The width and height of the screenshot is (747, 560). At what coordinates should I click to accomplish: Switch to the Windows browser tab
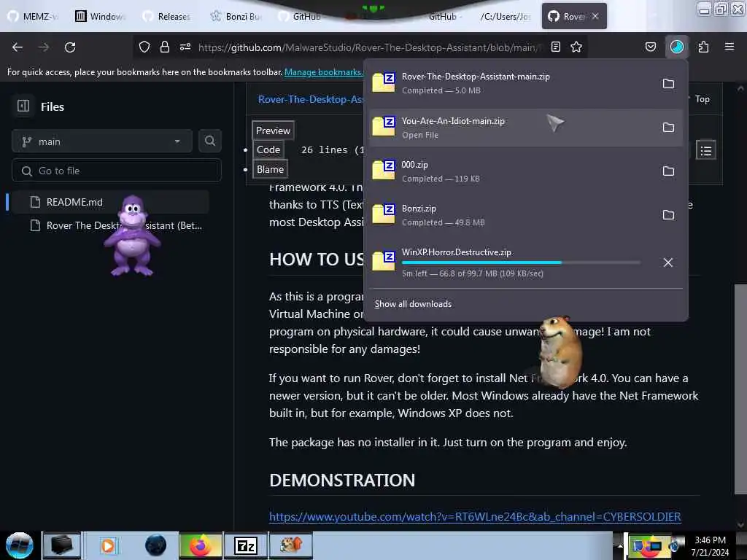coord(101,16)
